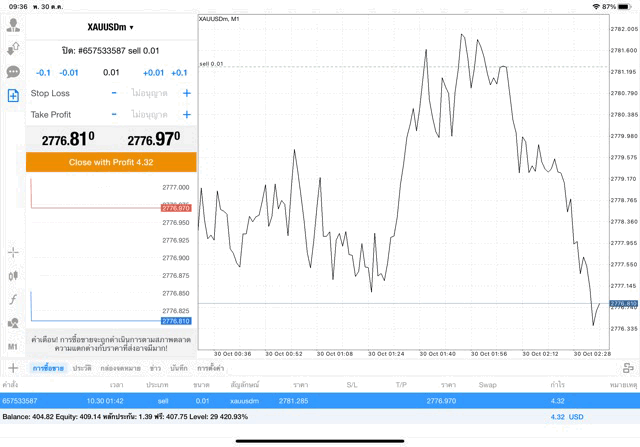
Task: Expand the XAUUSDm symbol dropdown
Action: point(110,27)
